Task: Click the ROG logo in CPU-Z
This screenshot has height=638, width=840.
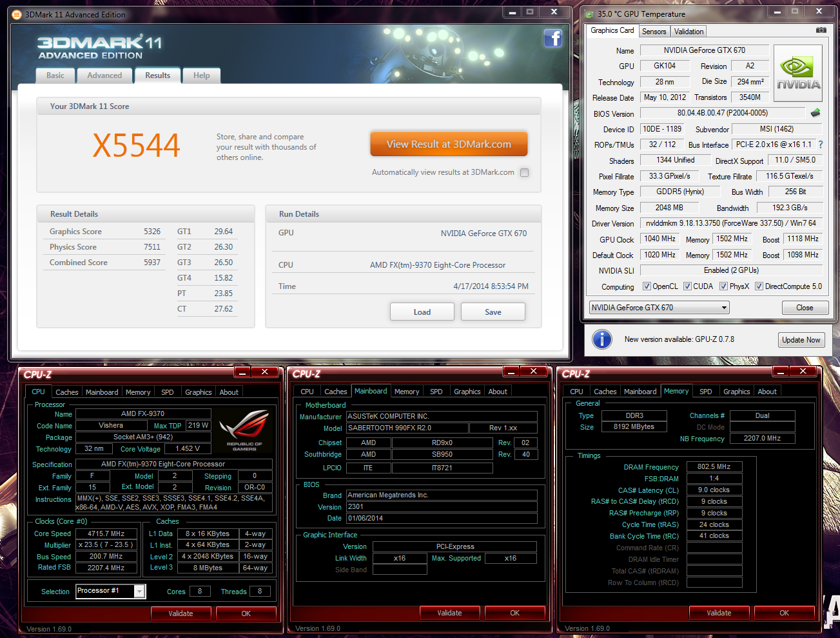Action: [x=244, y=430]
